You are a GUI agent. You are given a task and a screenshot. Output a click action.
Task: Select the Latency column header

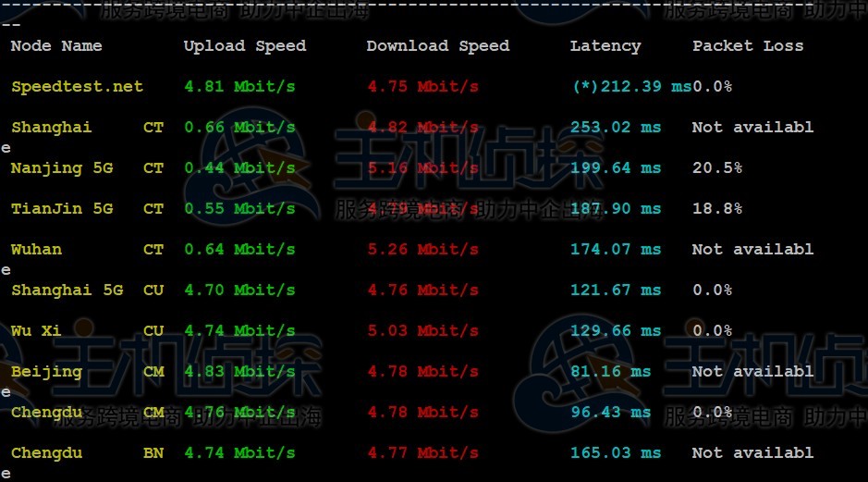(605, 46)
